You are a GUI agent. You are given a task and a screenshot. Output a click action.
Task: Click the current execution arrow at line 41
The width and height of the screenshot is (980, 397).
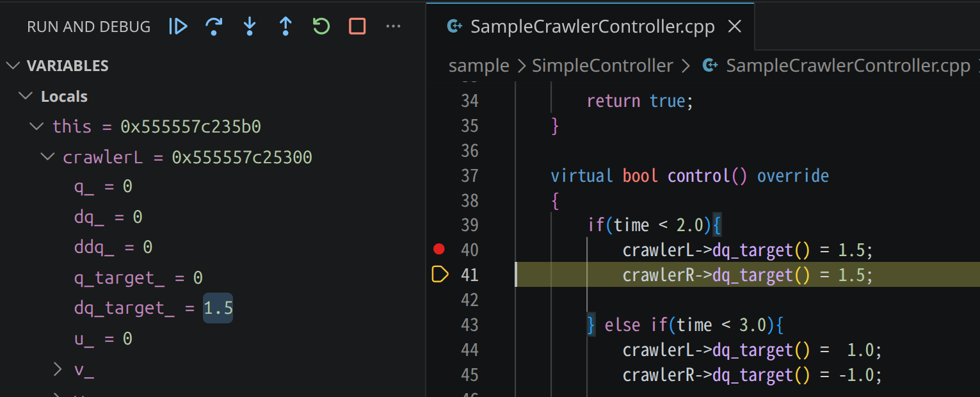[440, 275]
